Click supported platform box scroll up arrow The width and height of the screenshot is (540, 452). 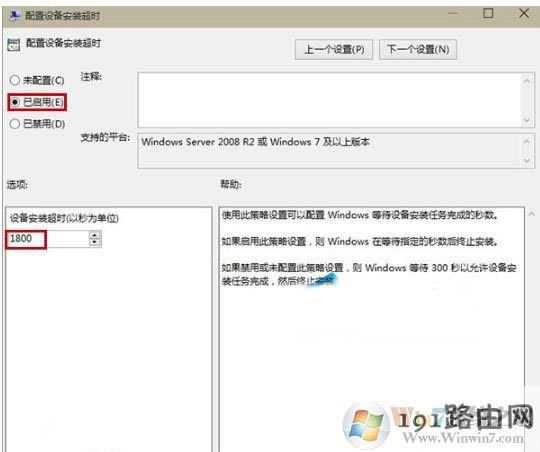(x=527, y=141)
